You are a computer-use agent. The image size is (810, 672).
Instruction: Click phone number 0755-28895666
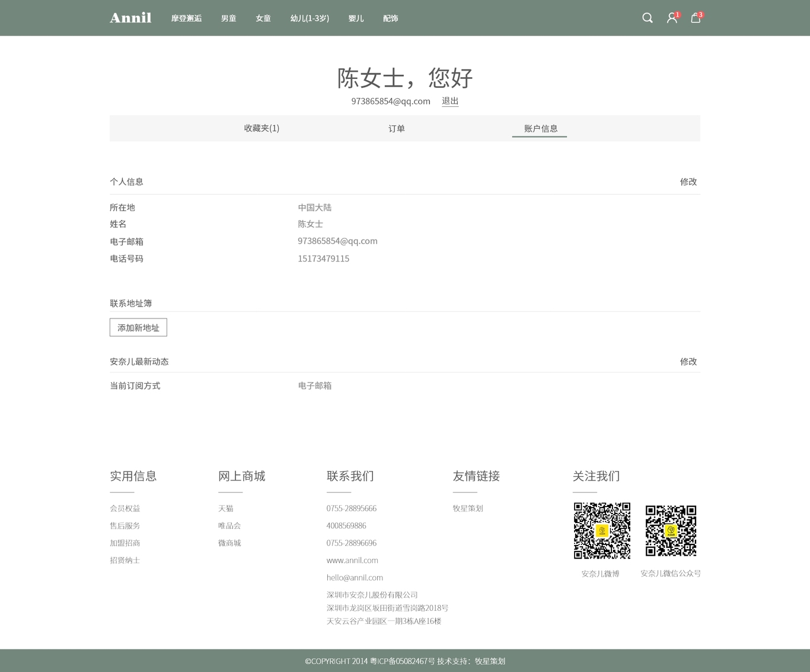click(352, 508)
